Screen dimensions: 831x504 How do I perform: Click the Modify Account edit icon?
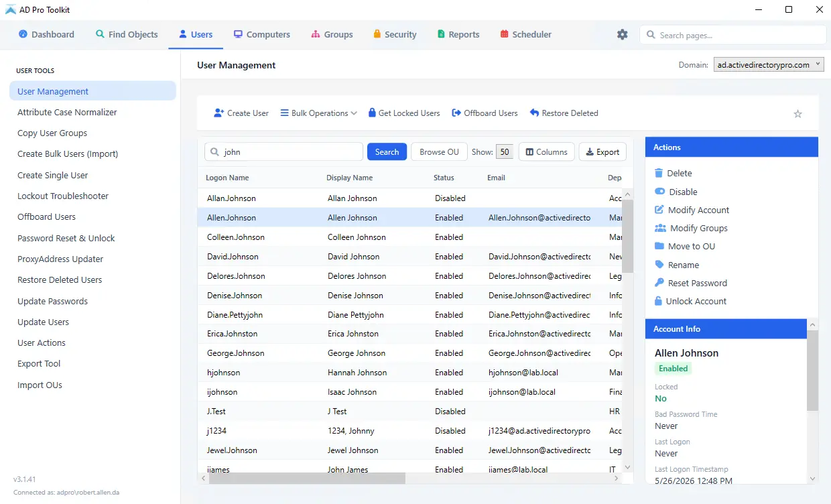pos(659,210)
